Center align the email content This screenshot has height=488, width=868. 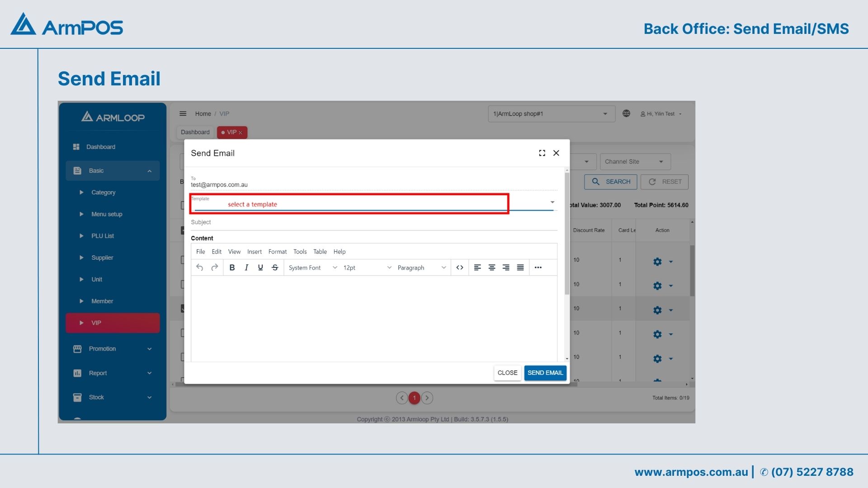492,267
